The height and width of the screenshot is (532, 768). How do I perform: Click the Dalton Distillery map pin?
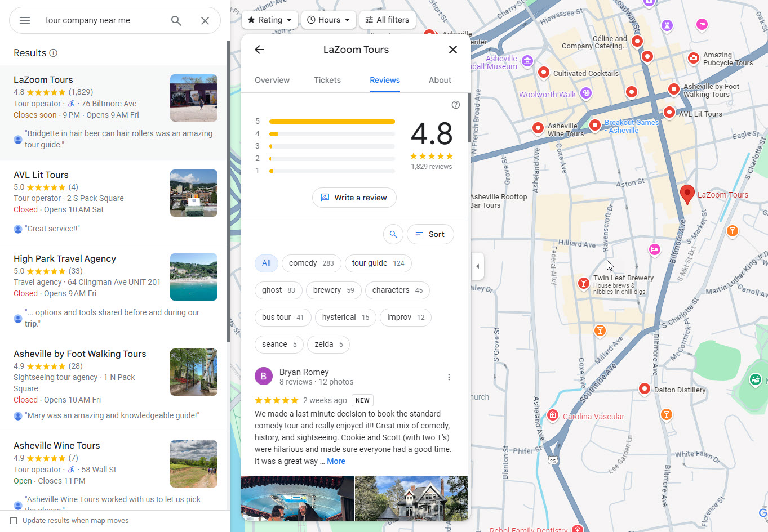point(645,388)
